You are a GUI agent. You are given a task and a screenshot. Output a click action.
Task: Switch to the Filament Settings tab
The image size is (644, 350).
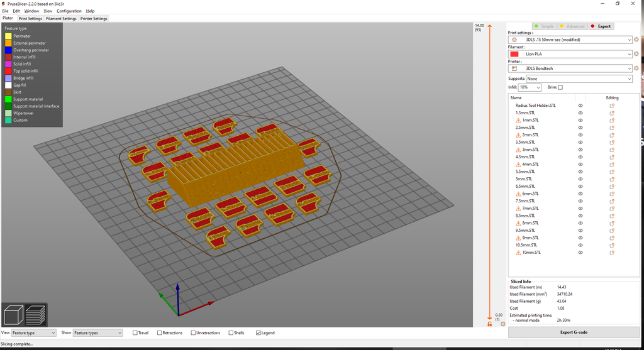point(61,19)
